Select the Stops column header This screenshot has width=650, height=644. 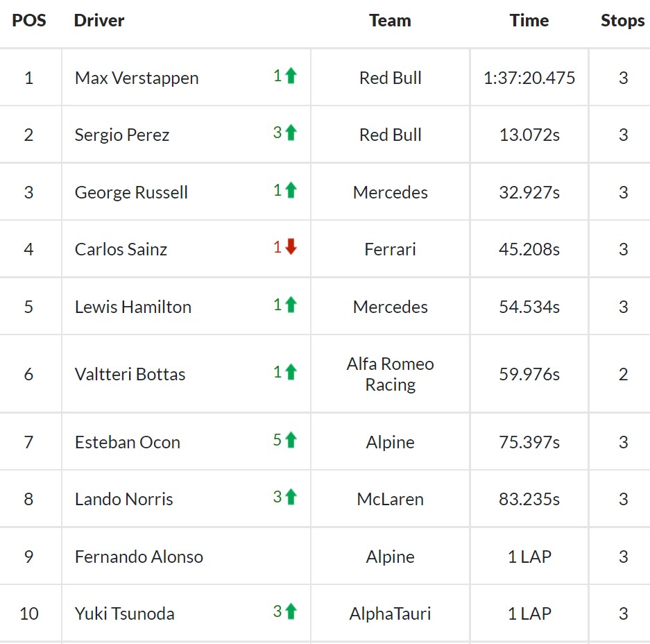point(623,20)
